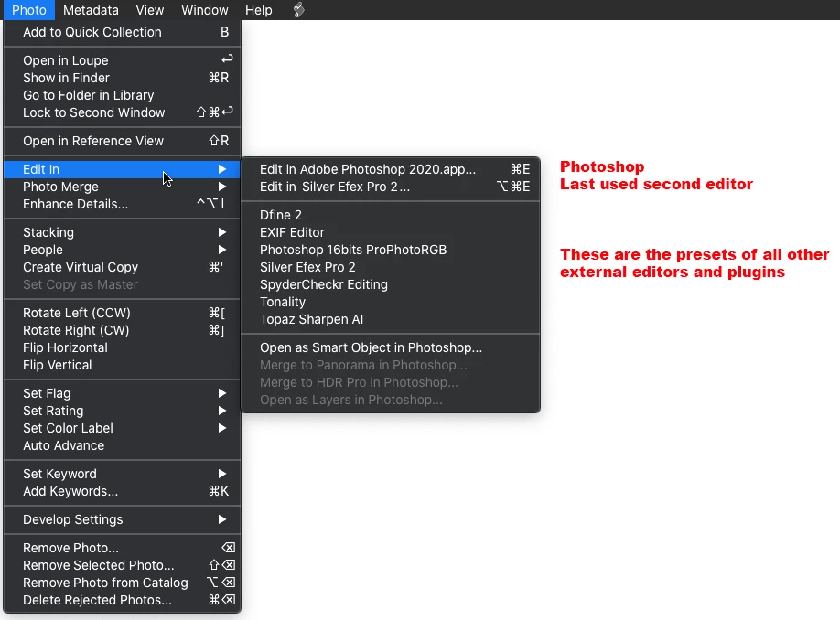This screenshot has width=840, height=620.
Task: Click the script icon in menu bar
Action: click(299, 10)
